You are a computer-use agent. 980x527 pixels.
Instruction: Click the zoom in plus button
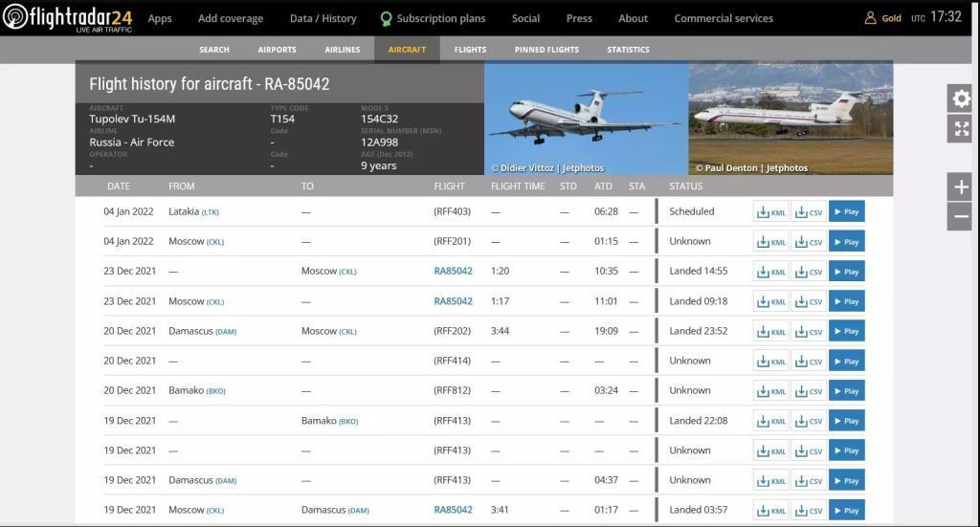coord(960,187)
